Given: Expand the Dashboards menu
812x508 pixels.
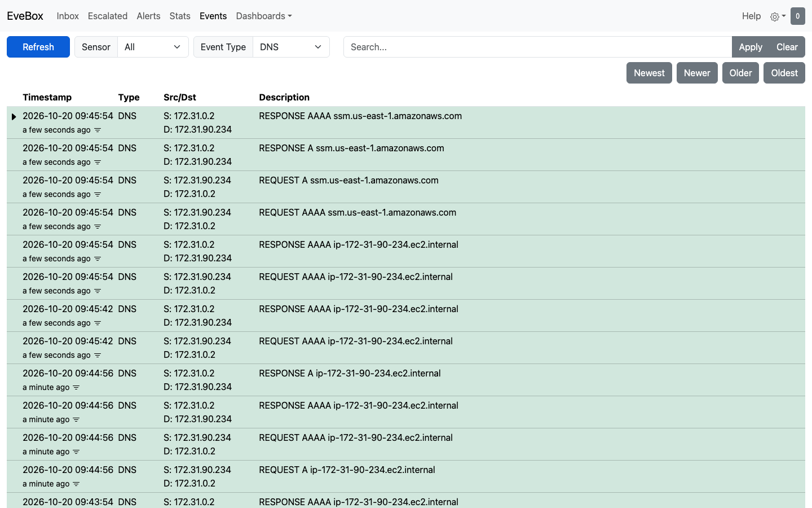Looking at the screenshot, I should pyautogui.click(x=264, y=16).
